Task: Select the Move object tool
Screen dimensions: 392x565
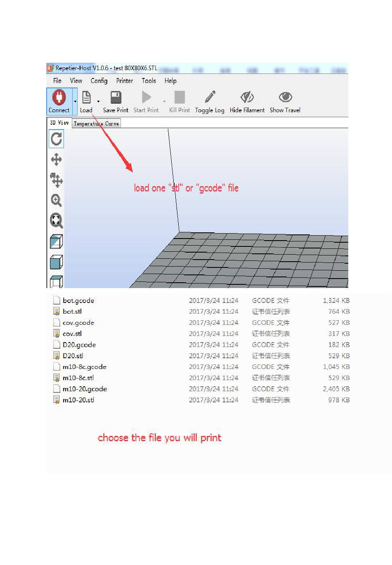Action: click(x=56, y=180)
